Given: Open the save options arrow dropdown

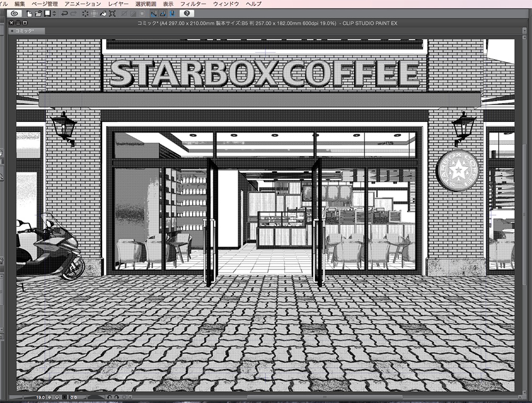Looking at the screenshot, I should coord(54,14).
